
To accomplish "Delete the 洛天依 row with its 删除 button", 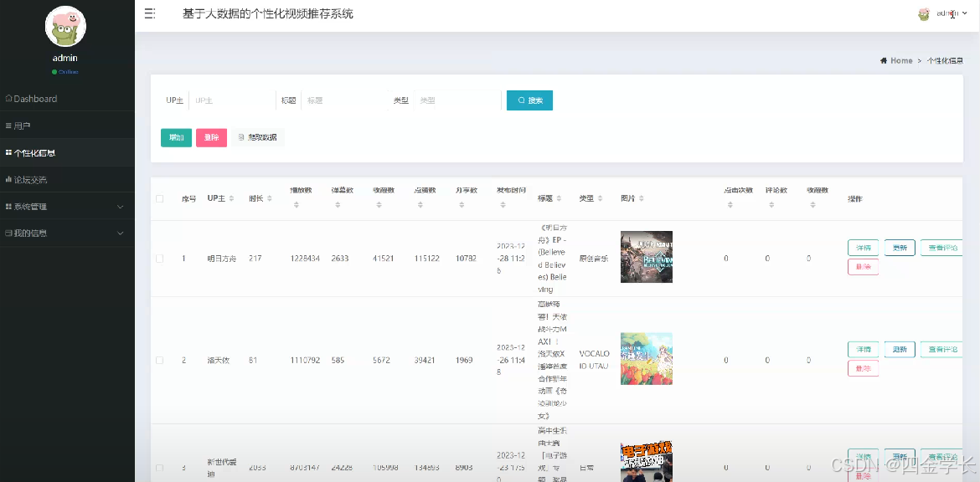I will click(x=863, y=368).
